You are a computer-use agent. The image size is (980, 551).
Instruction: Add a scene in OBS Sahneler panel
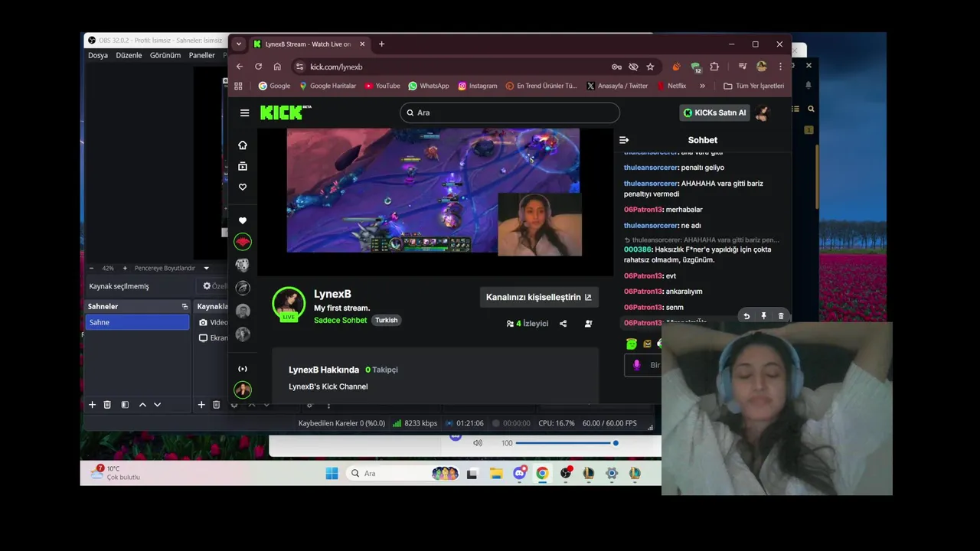92,405
